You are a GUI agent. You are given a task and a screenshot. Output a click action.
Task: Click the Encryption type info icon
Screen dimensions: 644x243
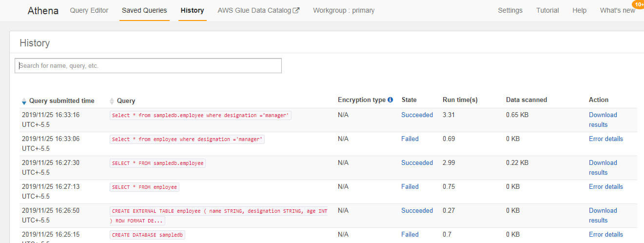tap(390, 100)
